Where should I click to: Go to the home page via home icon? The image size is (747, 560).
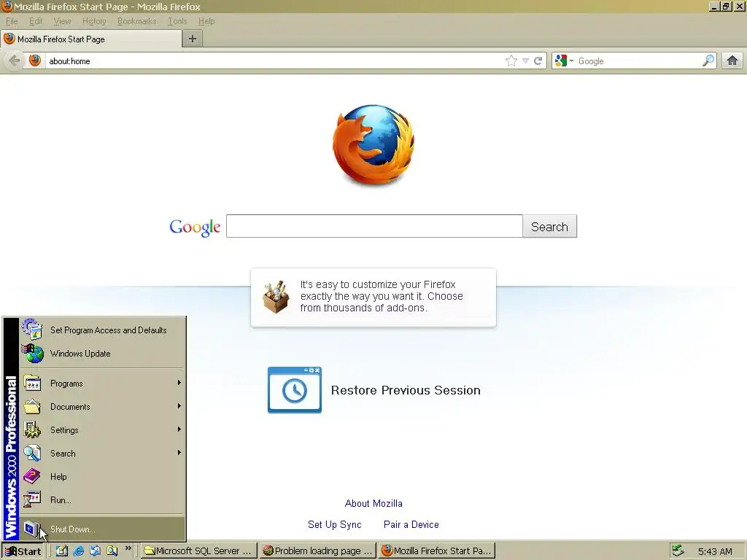(732, 61)
